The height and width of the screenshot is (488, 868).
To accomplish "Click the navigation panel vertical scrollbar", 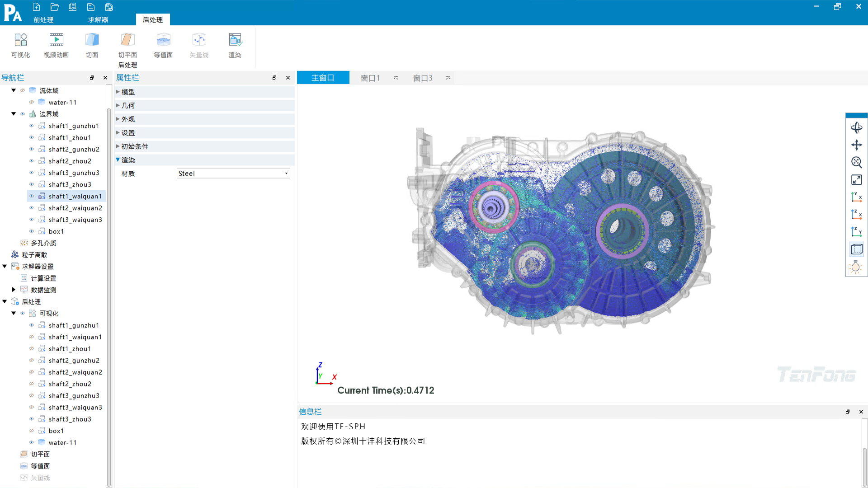I will (108, 294).
